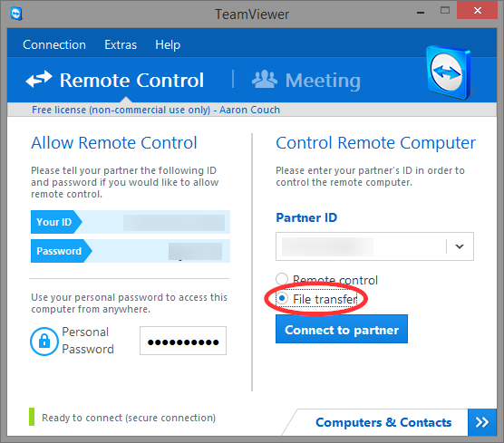Image resolution: width=504 pixels, height=443 pixels.
Task: Open the Partner ID dropdown arrow
Action: pos(460,246)
